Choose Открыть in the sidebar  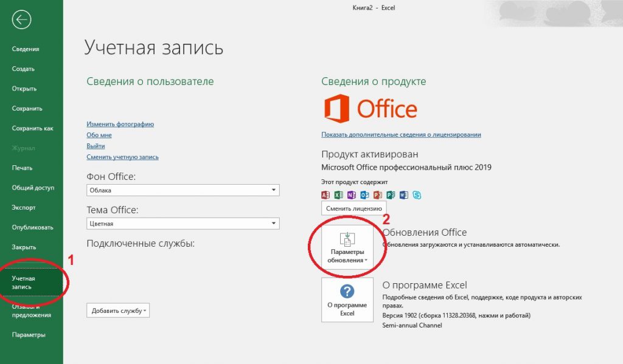(x=24, y=89)
